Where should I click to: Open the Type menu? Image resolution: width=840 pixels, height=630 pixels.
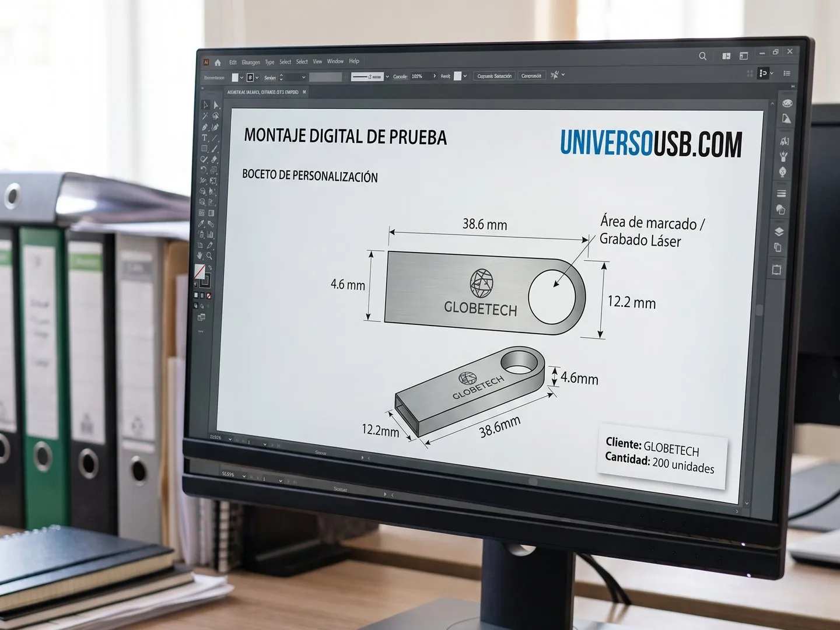(269, 62)
